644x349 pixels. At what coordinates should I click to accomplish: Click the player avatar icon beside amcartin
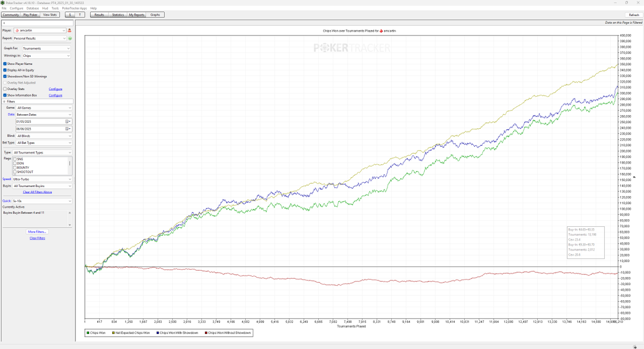[70, 31]
